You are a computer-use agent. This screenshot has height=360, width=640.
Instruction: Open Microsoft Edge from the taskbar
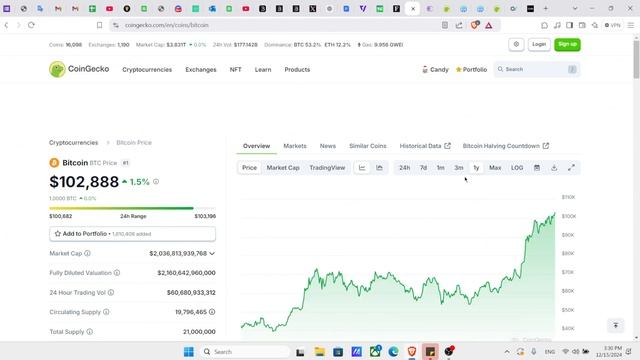coord(393,351)
